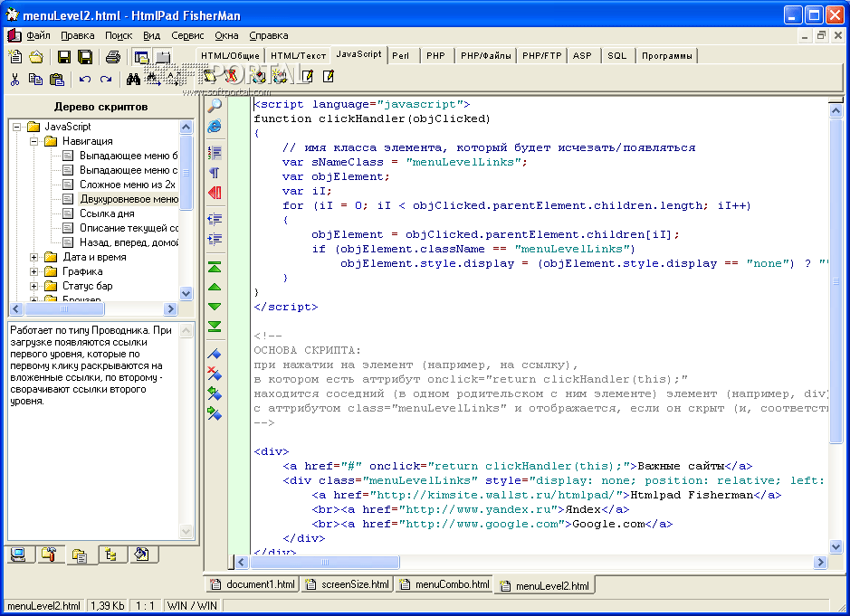
Task: Open the Окна menu
Action: [226, 36]
